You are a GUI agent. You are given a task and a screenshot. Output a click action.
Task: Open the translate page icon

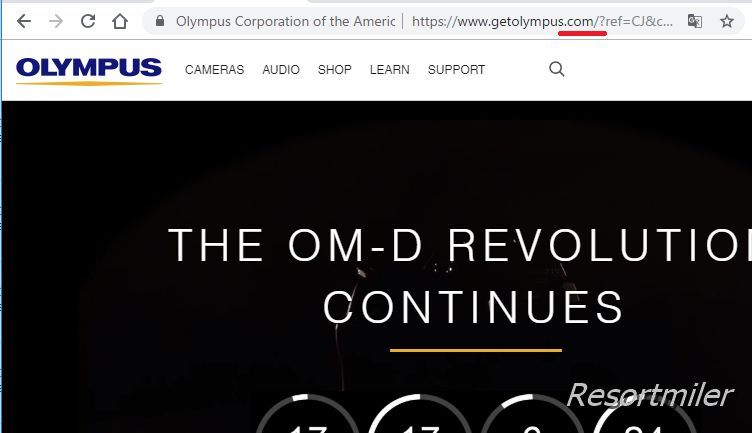click(695, 21)
